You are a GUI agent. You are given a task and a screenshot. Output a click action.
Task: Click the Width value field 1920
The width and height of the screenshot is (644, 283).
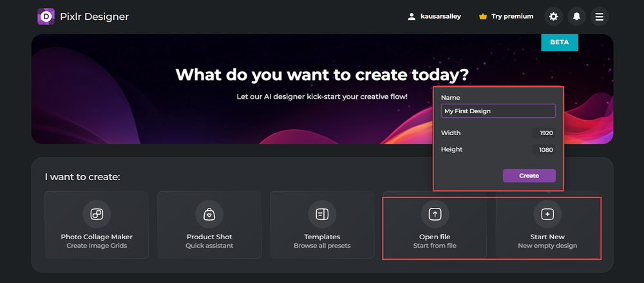[544, 133]
